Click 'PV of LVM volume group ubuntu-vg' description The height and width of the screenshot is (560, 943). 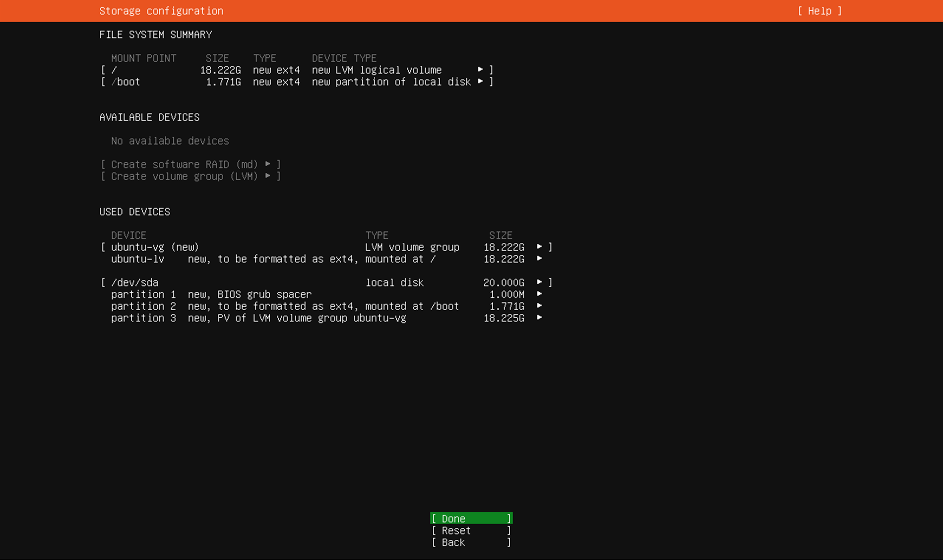tap(312, 318)
